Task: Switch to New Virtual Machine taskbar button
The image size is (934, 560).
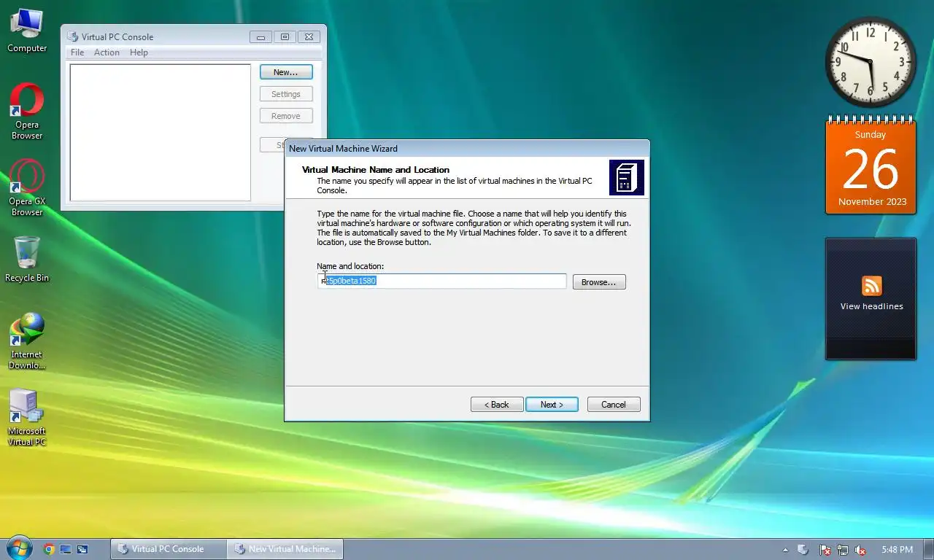Action: [285, 549]
